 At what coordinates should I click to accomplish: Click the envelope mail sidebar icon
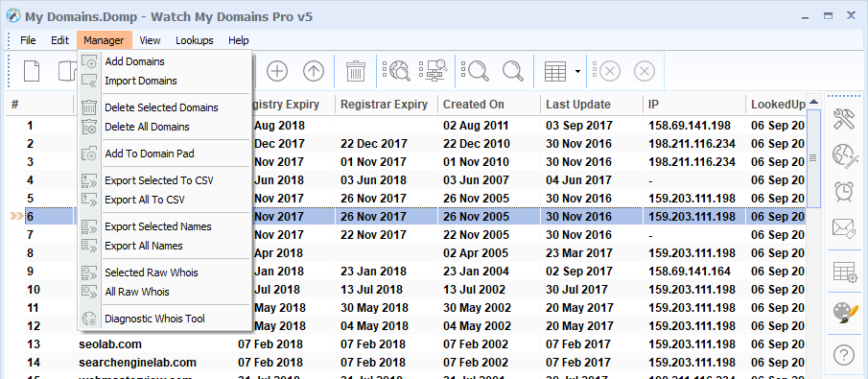pyautogui.click(x=844, y=227)
